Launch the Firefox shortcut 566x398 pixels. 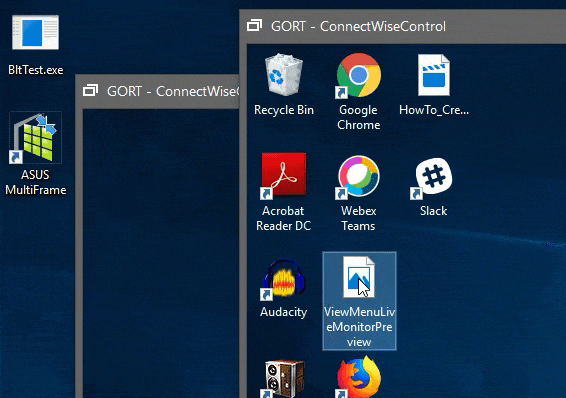point(358,377)
